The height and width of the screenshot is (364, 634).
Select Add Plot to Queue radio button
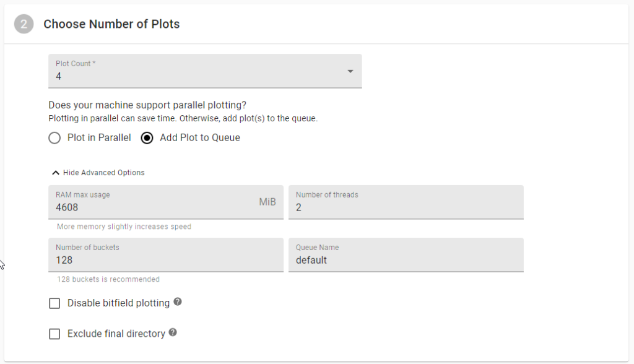[147, 138]
